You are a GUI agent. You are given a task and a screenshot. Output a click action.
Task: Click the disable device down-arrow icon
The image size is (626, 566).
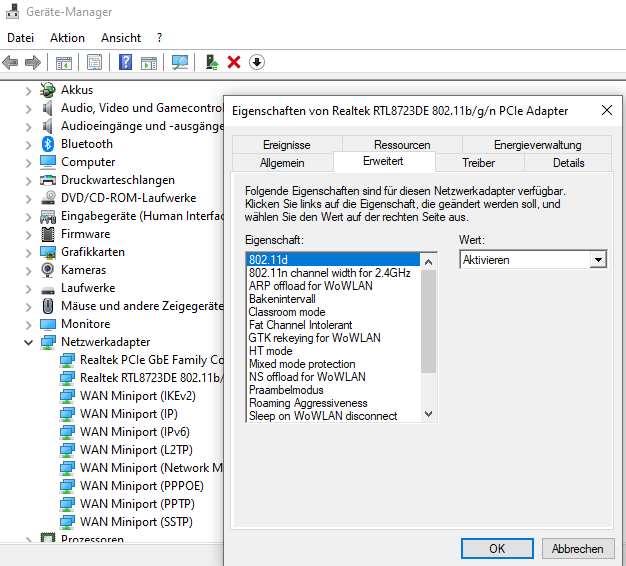pyautogui.click(x=257, y=62)
